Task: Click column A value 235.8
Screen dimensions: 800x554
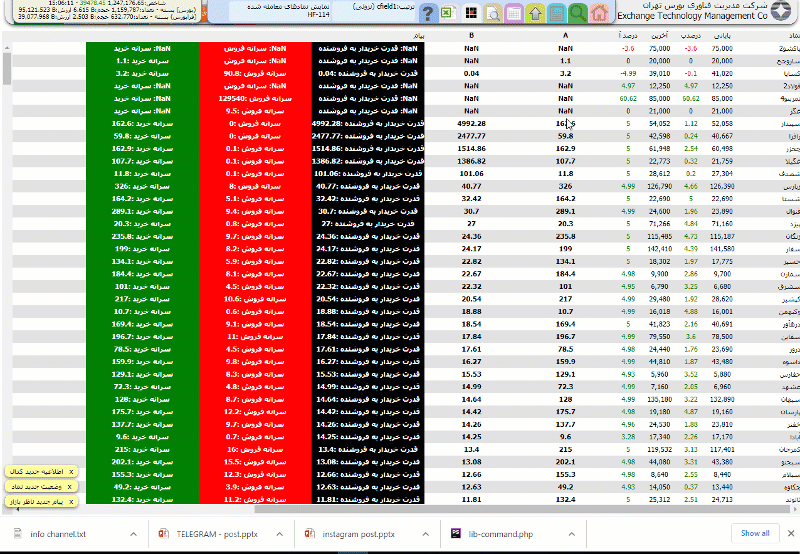Action: (565, 236)
